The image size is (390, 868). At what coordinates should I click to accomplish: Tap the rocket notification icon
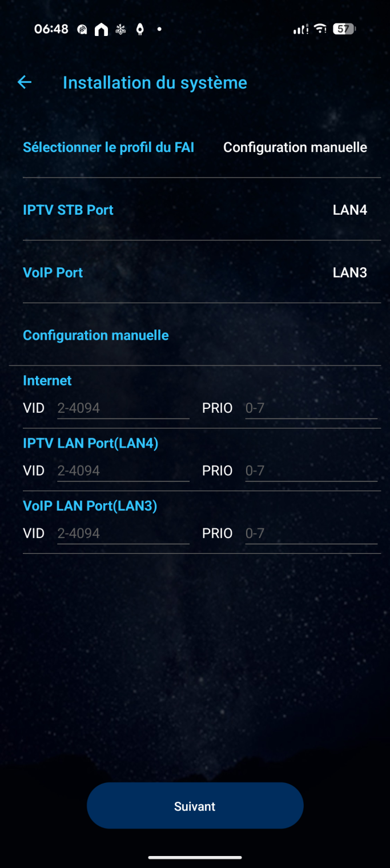click(140, 29)
